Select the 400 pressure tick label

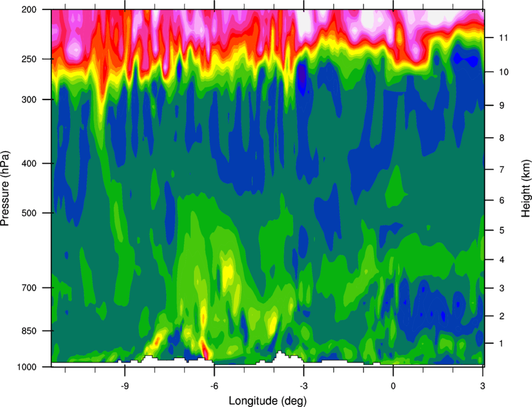pos(29,163)
